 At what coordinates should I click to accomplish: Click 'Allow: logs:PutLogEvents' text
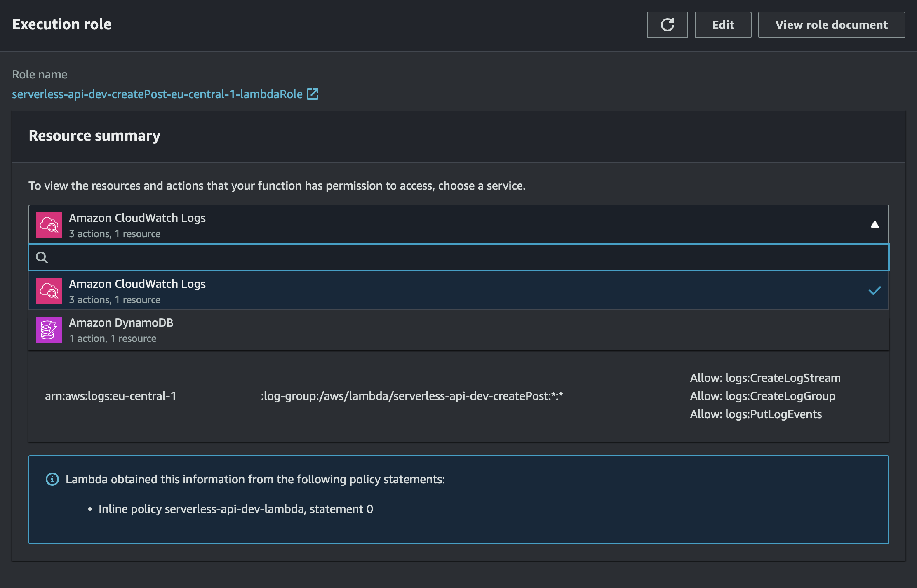point(756,414)
